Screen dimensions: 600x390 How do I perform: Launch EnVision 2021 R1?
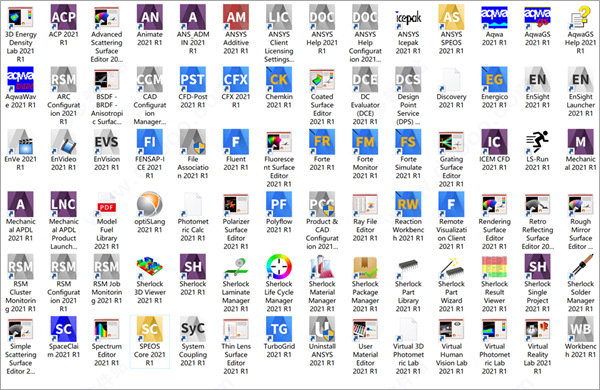(x=107, y=142)
